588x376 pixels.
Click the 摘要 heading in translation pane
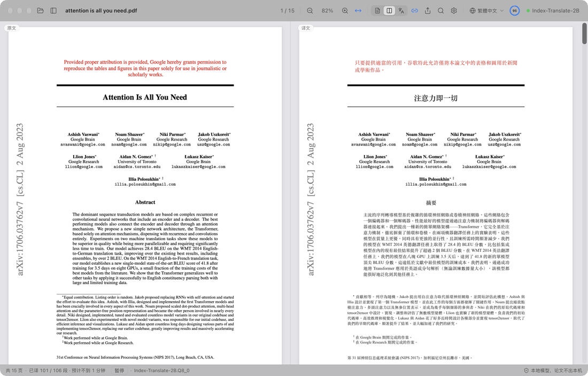(431, 203)
